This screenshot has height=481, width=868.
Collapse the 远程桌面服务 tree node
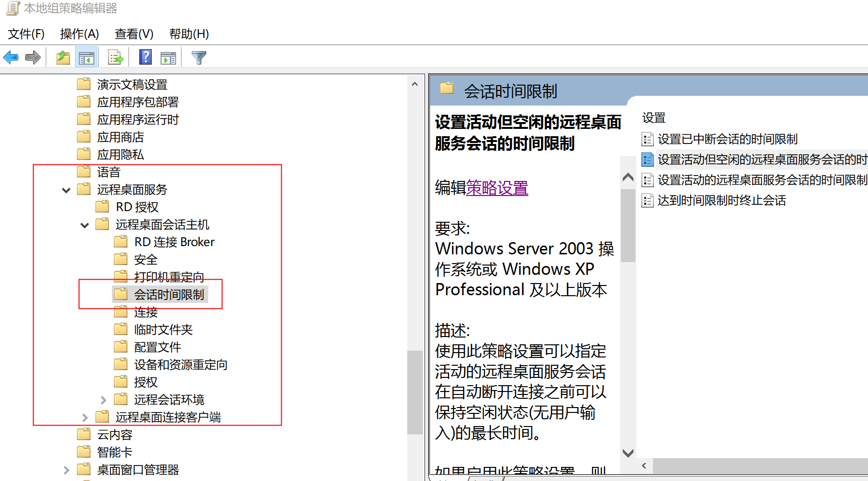pyautogui.click(x=66, y=190)
